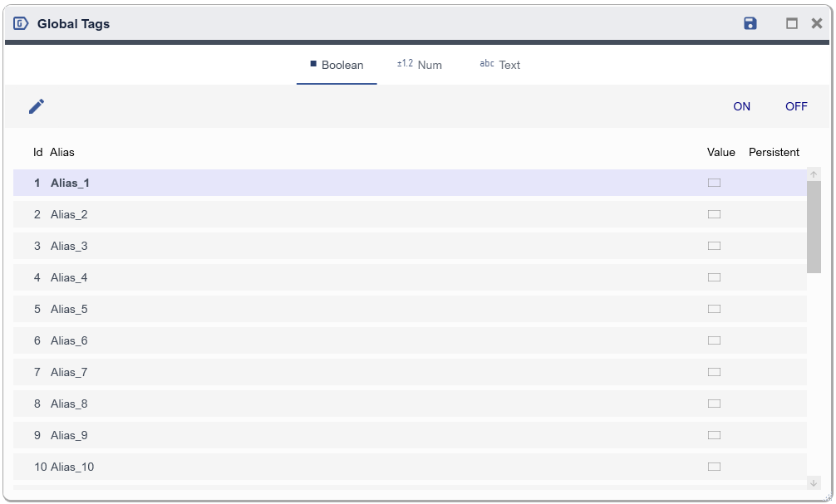
Task: Click the scrollbar down arrow
Action: [x=814, y=482]
